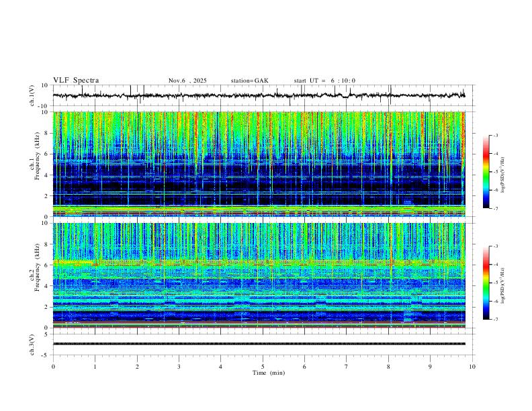The image size is (532, 411).
Task: Click the '-3' label on ch.2 color bar
Action: tap(496, 246)
